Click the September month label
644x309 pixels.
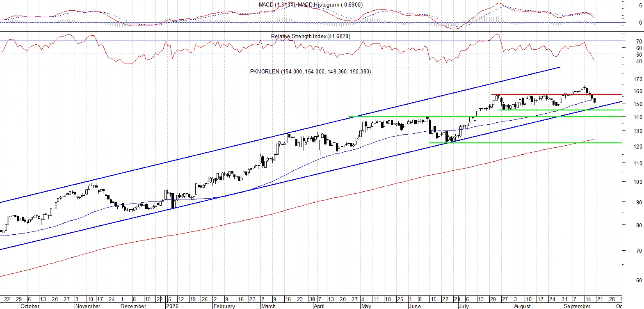577,306
